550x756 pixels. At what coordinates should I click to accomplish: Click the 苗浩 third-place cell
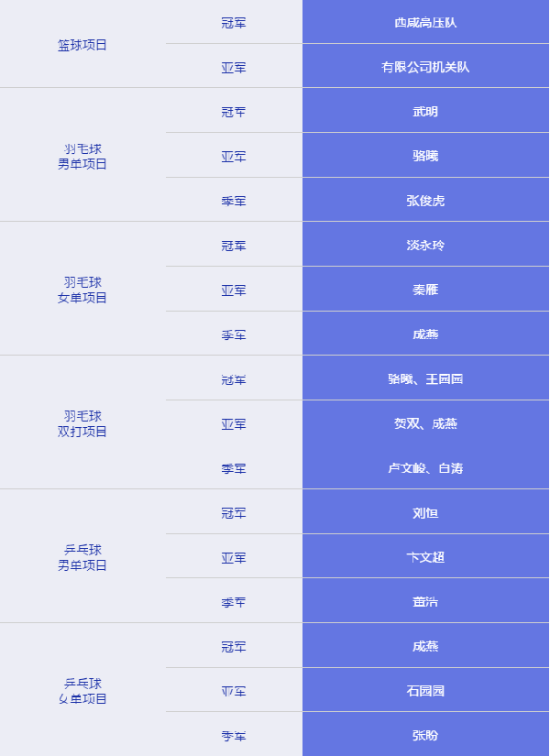(x=425, y=601)
